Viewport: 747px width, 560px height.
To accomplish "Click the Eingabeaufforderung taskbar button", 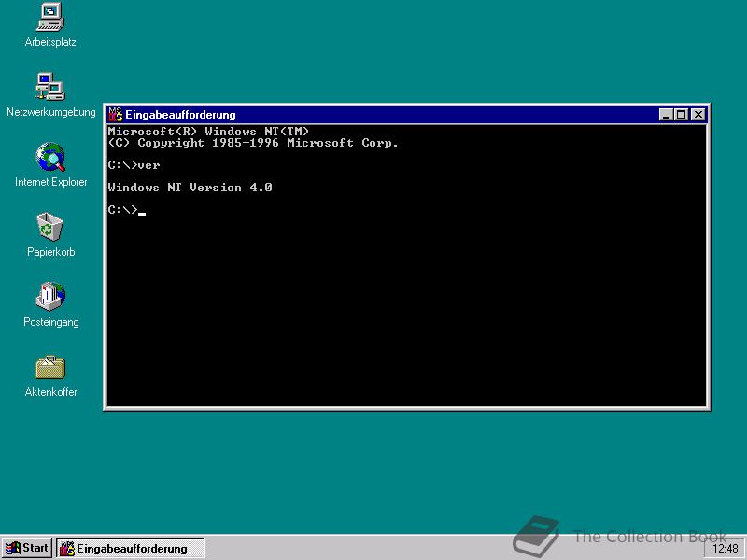I will click(131, 548).
